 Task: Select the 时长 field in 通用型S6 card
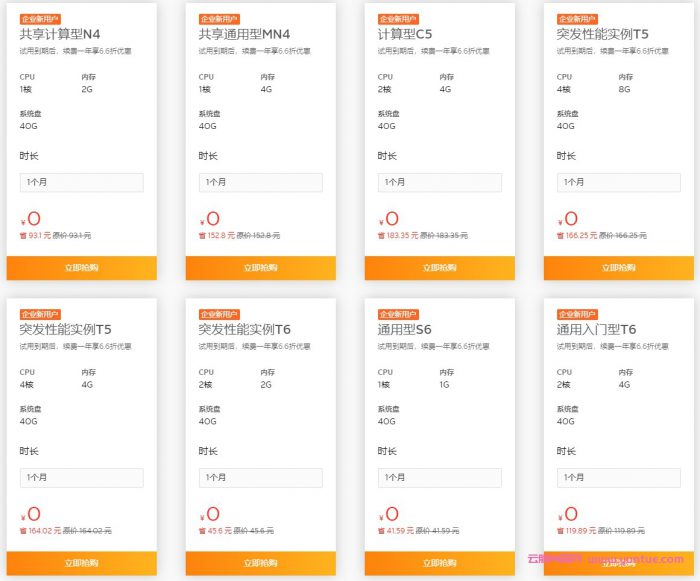pyautogui.click(x=439, y=478)
